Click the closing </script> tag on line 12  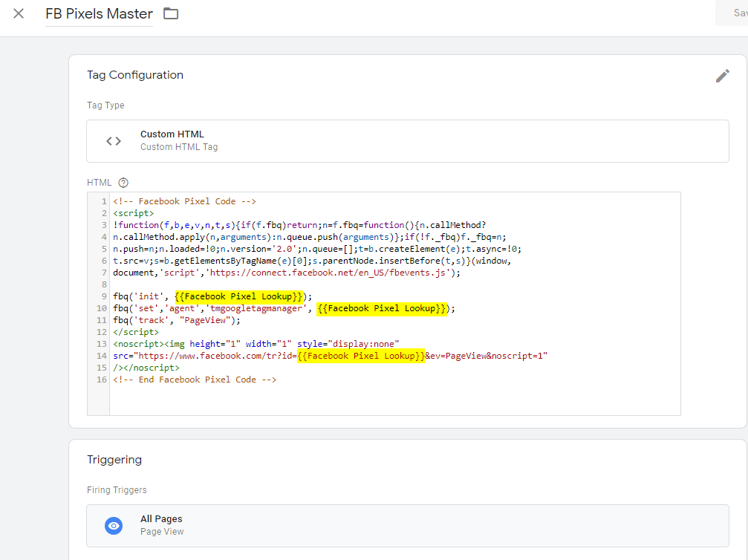click(136, 332)
